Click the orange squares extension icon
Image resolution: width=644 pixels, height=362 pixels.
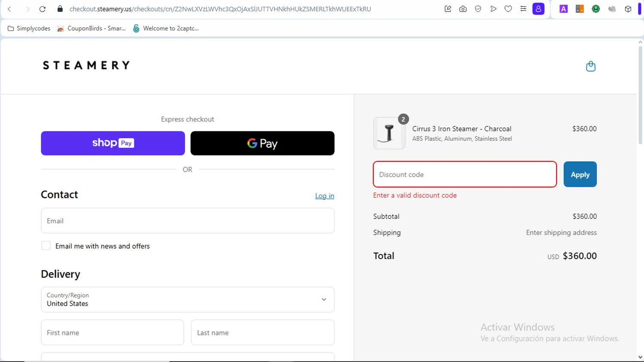[x=580, y=9]
